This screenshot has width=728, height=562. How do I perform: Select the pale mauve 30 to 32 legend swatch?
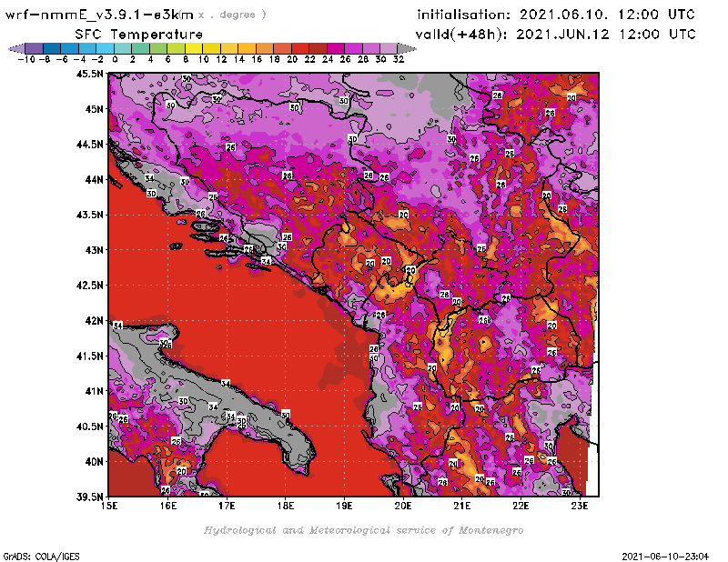389,48
